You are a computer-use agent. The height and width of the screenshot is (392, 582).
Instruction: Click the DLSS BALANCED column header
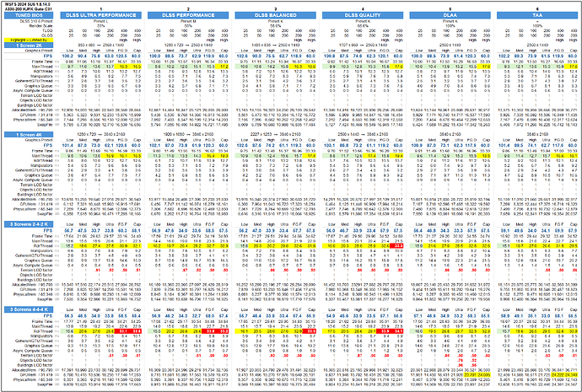276,15
